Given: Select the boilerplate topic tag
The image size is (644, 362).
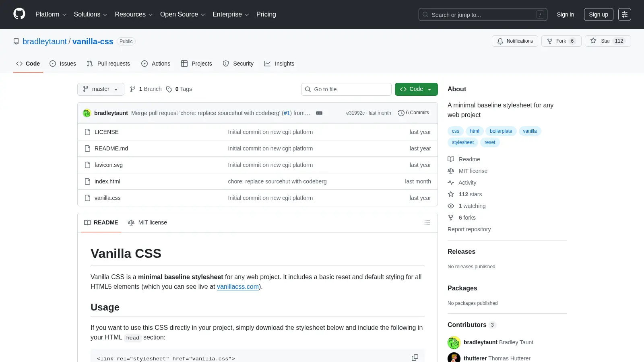Looking at the screenshot, I should coord(501,131).
